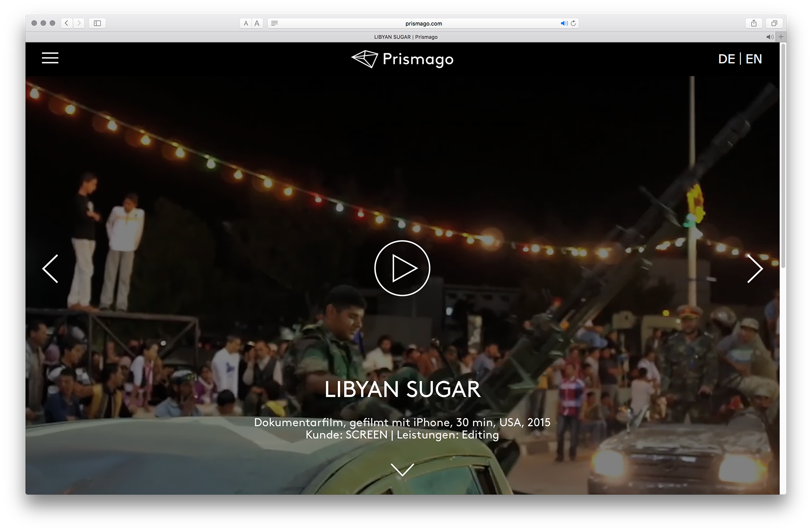Decrease text size with small A

point(246,23)
